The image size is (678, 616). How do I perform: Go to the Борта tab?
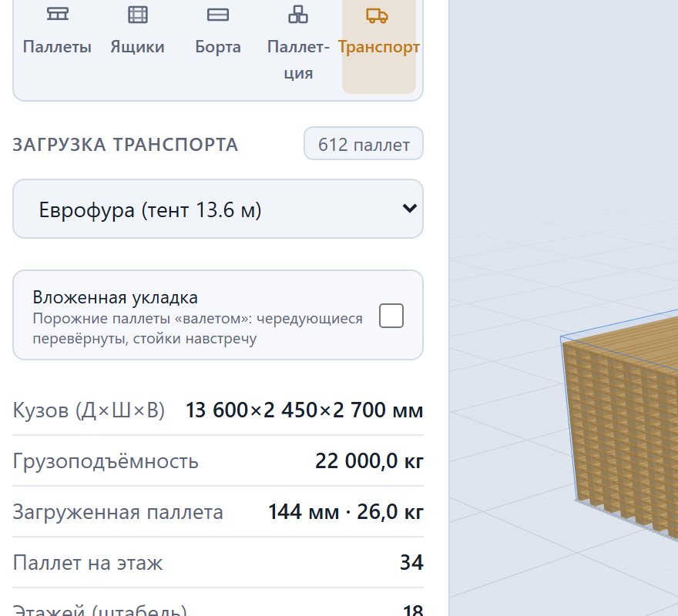click(218, 46)
